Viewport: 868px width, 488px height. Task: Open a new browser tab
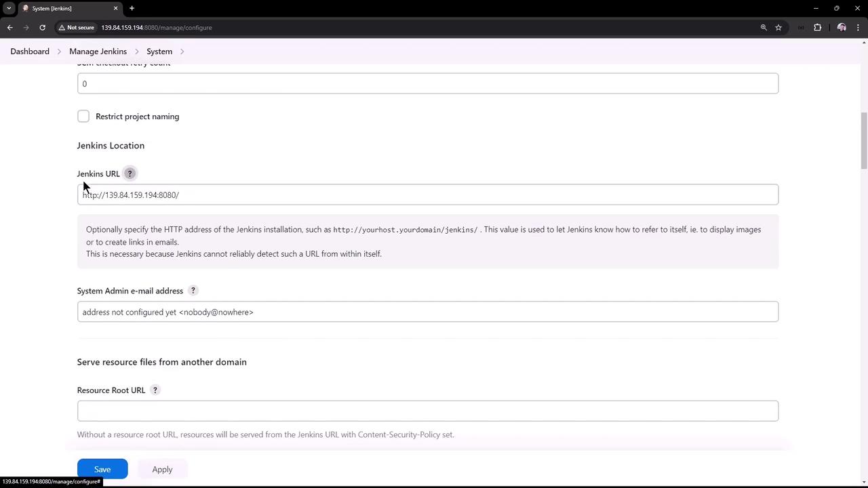click(x=132, y=8)
